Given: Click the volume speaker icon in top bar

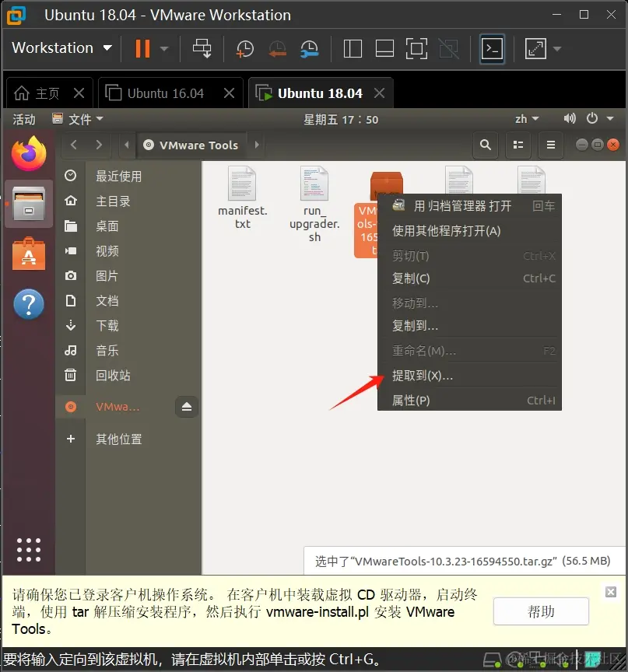Looking at the screenshot, I should tap(570, 118).
